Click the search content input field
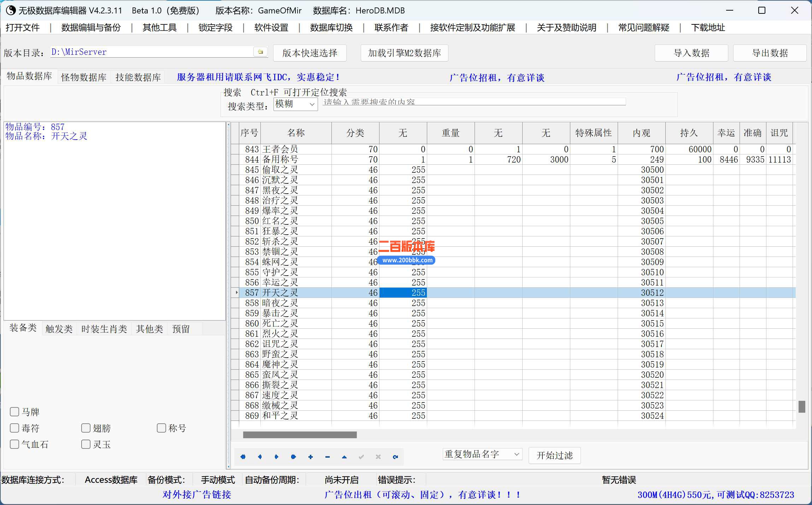Image resolution: width=812 pixels, height=505 pixels. [x=473, y=102]
